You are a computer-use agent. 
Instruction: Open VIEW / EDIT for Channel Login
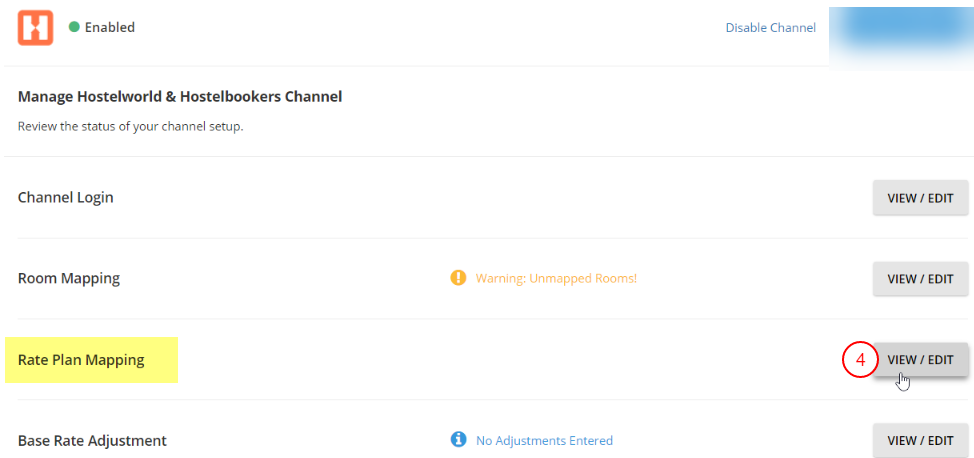920,197
